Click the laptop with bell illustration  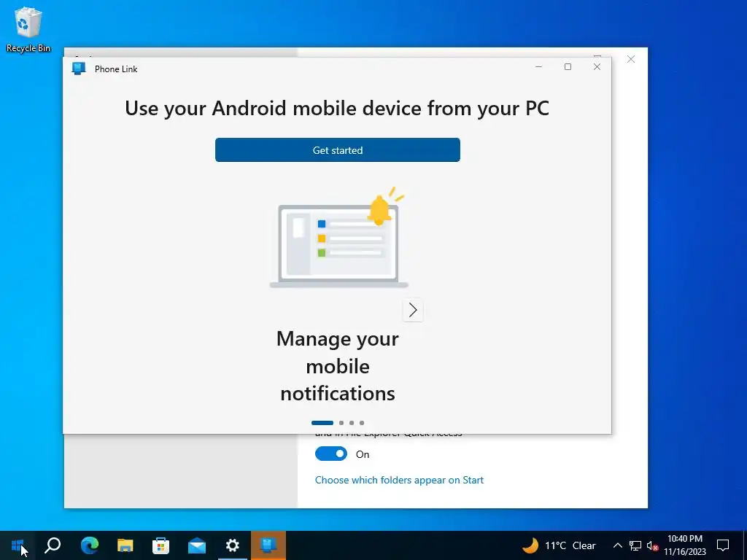coord(338,238)
